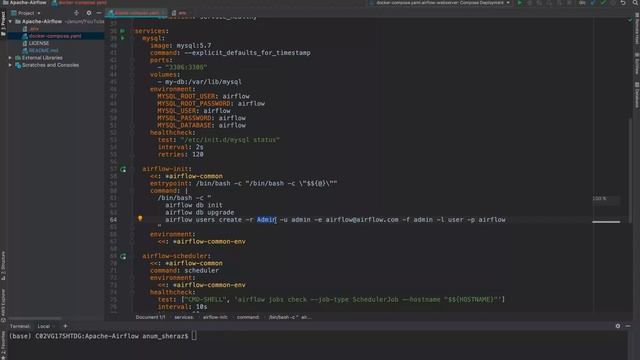The height and width of the screenshot is (360, 640).
Task: Click the 'Document 1/1' breadcrumb
Action: click(151, 317)
